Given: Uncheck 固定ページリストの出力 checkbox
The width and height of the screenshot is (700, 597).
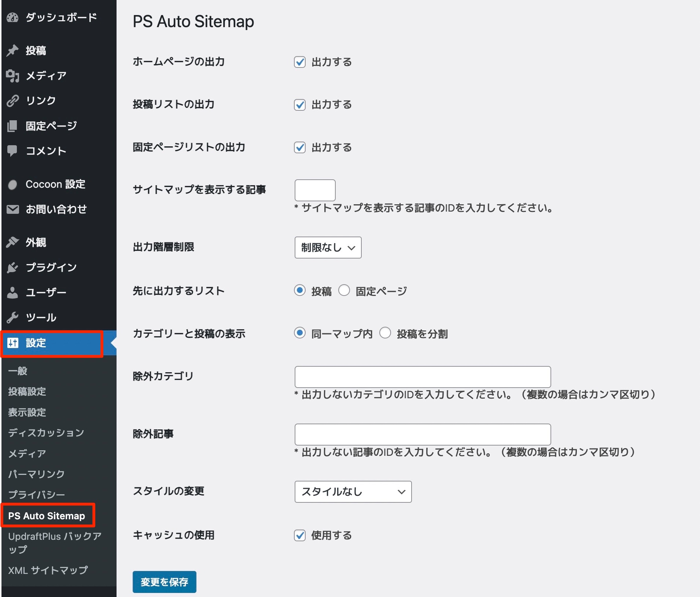Looking at the screenshot, I should coord(300,147).
